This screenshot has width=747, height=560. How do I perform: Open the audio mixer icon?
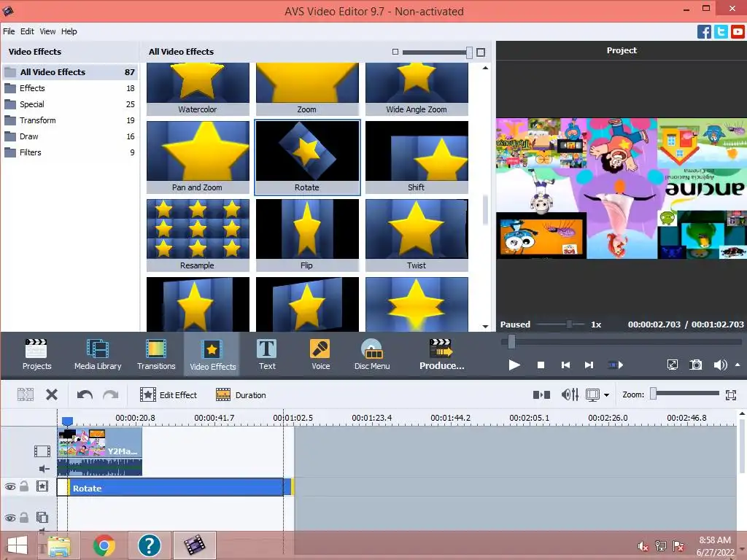570,394
